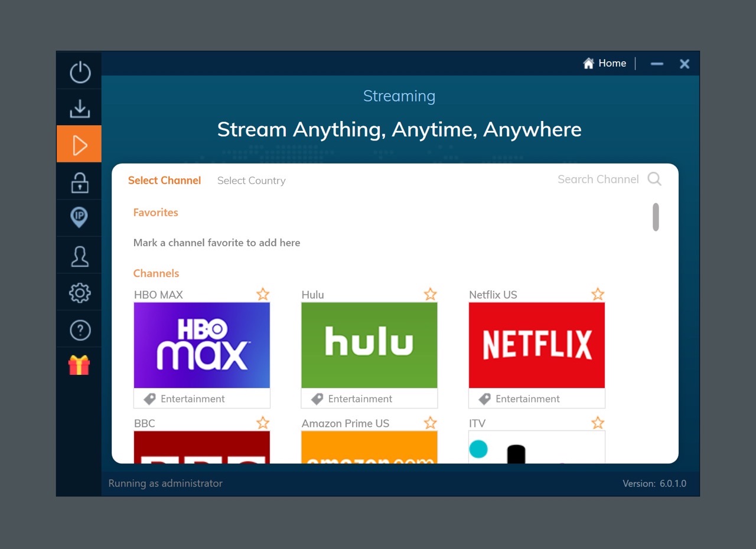The image size is (756, 549).
Task: Click the search magnifier icon
Action: (x=654, y=179)
